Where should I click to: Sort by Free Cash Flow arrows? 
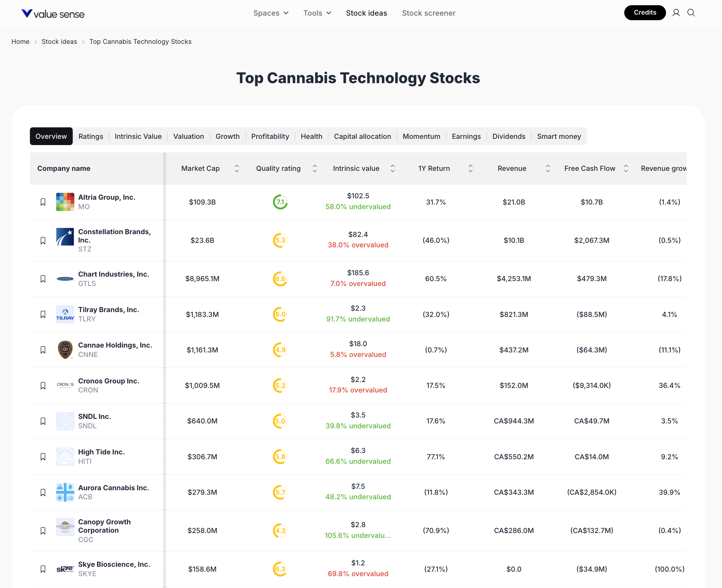point(626,168)
